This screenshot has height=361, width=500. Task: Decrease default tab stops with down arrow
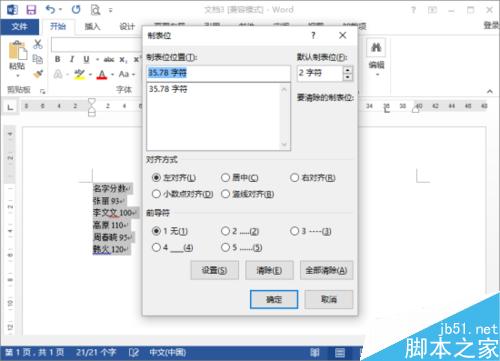(x=348, y=77)
